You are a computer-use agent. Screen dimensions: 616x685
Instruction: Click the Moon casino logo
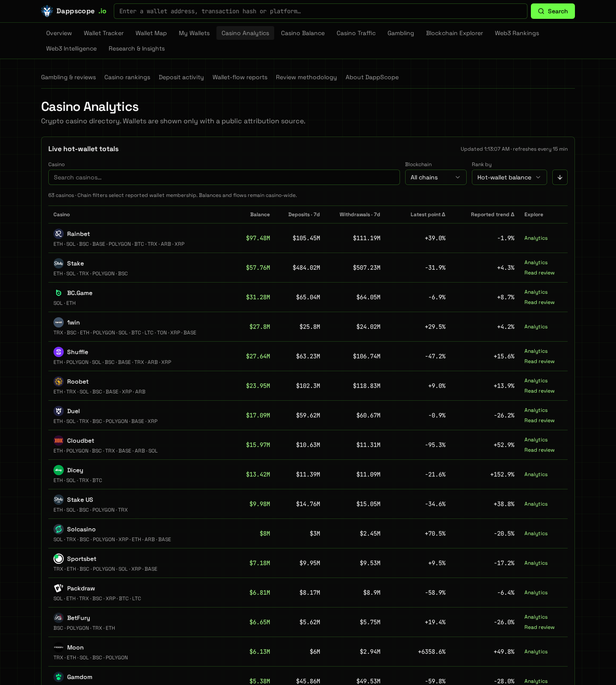[59, 647]
